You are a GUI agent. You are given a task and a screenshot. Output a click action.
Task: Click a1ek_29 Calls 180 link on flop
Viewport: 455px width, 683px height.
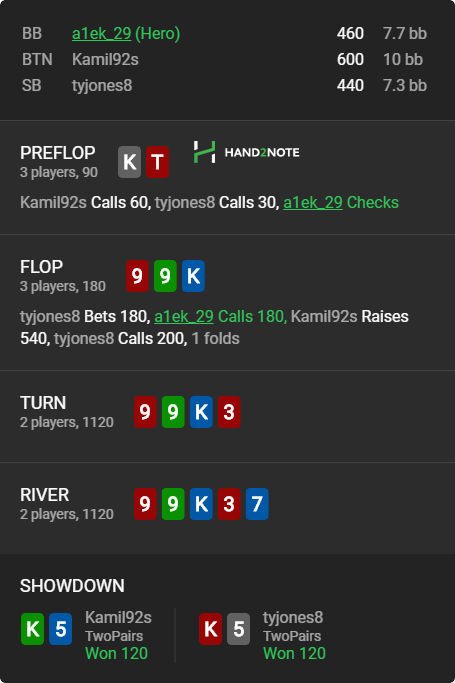click(x=220, y=316)
